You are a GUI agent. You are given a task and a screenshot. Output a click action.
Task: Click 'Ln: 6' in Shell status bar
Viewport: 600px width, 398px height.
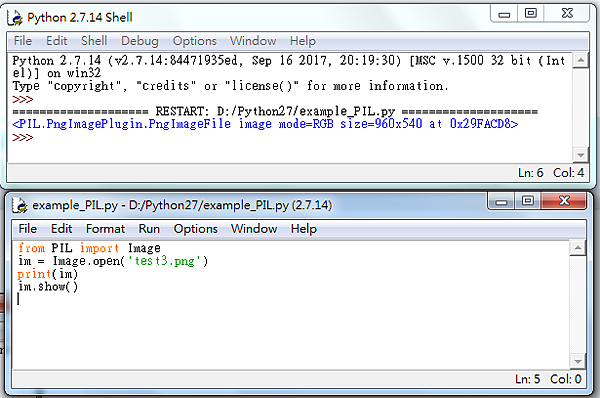tap(530, 173)
